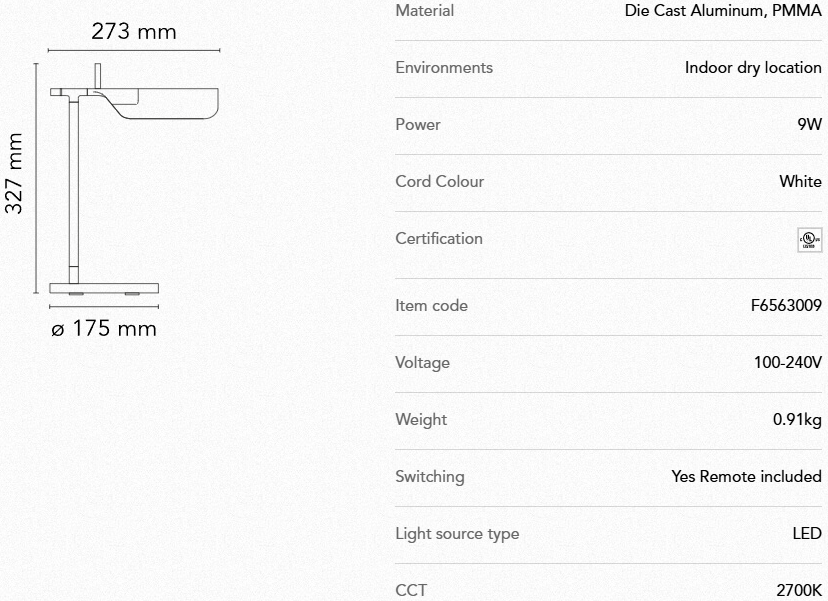Select the 2700K CCT value
Image resolution: width=828 pixels, height=601 pixels.
799,590
